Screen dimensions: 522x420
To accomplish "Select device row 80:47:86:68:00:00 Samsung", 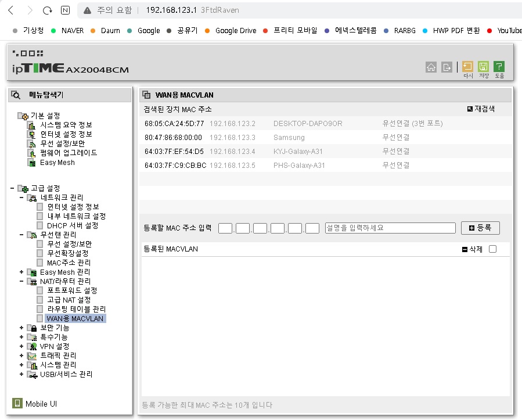I will 326,138.
